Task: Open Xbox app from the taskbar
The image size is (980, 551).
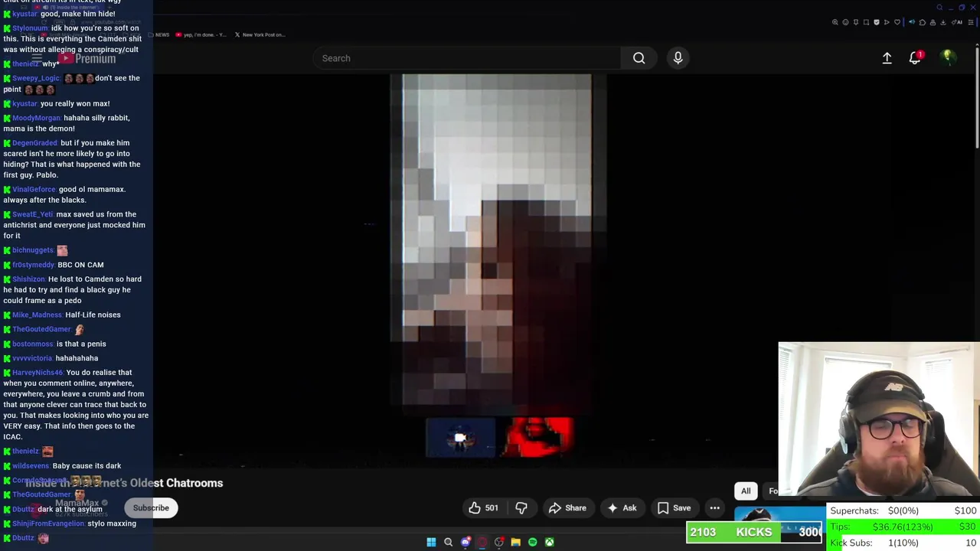Action: [x=549, y=542]
